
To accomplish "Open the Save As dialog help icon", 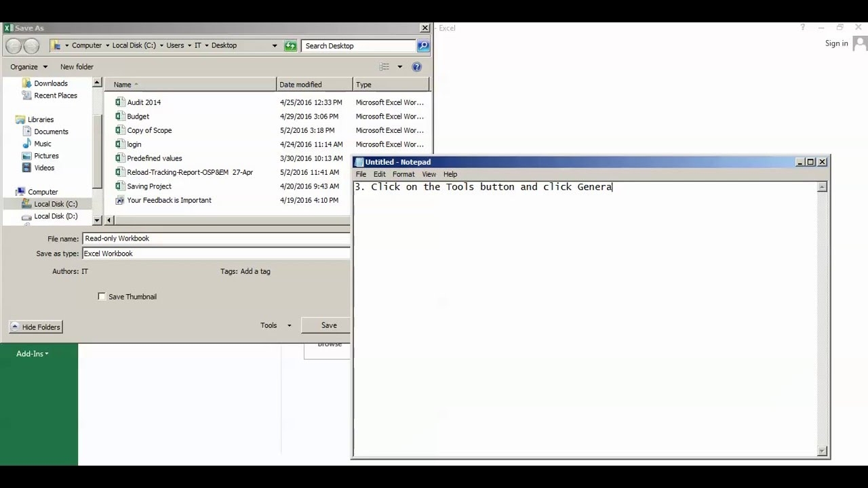I will coord(416,66).
